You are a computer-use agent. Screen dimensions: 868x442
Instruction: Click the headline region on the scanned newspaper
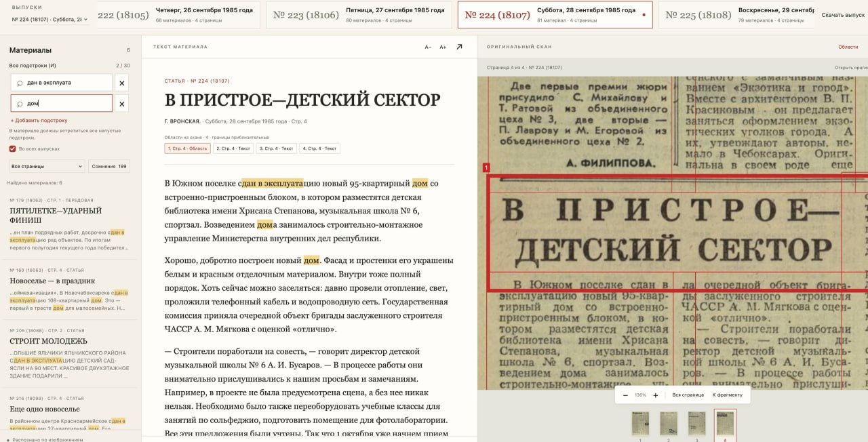pos(677,233)
